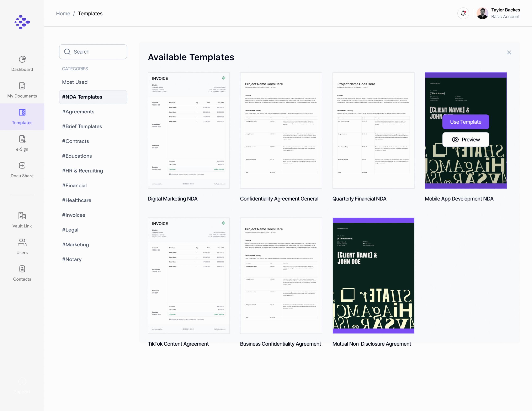Screen dimensions: 532x411
Task: Open the Mutual Non-Disclosure Agreement thumbnail
Action: [373, 275]
